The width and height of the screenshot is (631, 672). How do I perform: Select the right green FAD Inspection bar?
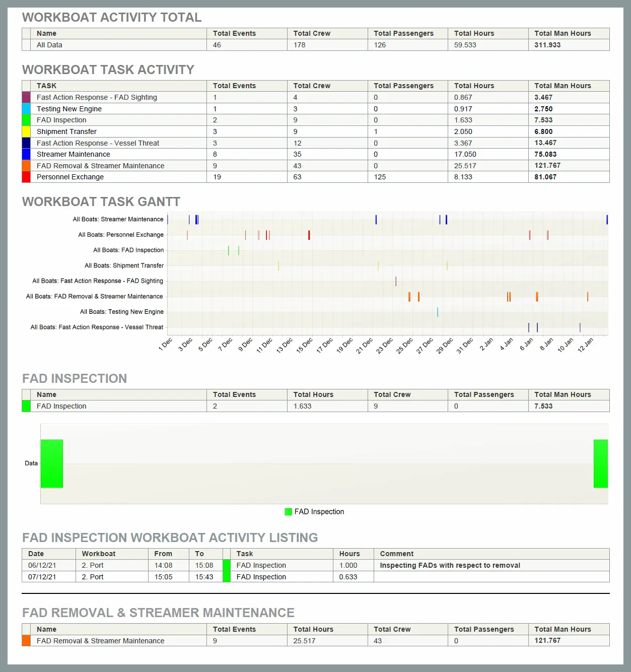(x=601, y=463)
